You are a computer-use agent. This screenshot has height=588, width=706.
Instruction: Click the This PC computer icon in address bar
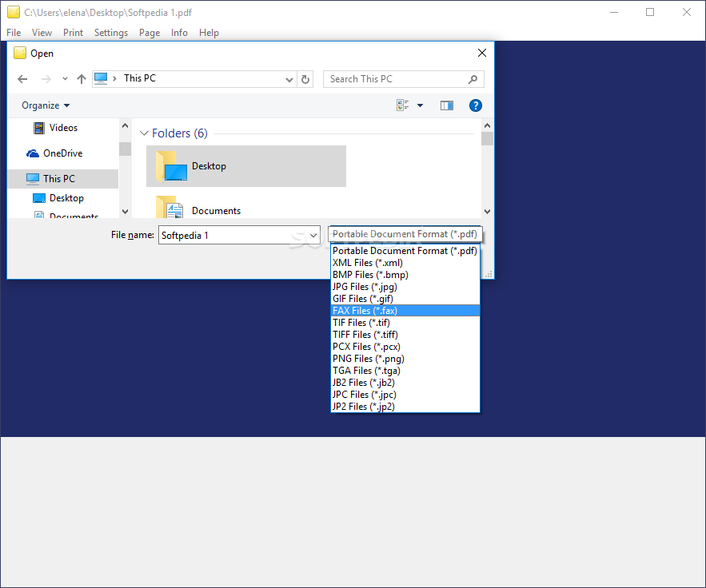101,79
